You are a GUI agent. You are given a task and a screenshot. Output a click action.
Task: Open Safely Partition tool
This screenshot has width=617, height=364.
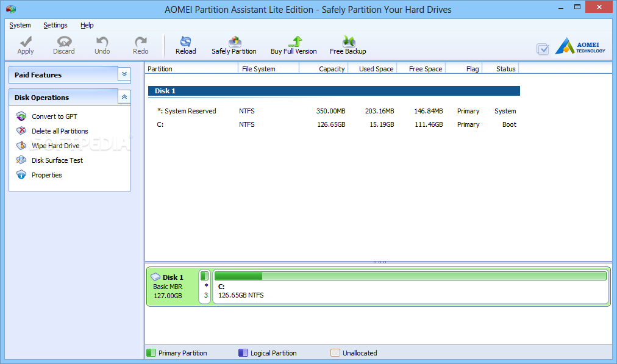point(234,45)
